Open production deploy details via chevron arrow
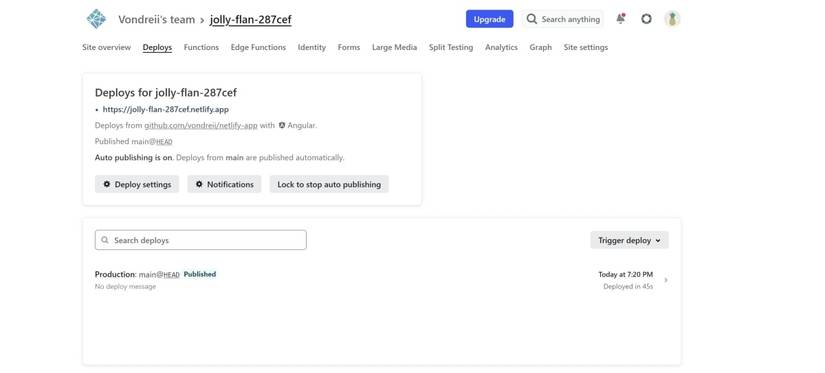This screenshot has width=825, height=373. click(666, 280)
